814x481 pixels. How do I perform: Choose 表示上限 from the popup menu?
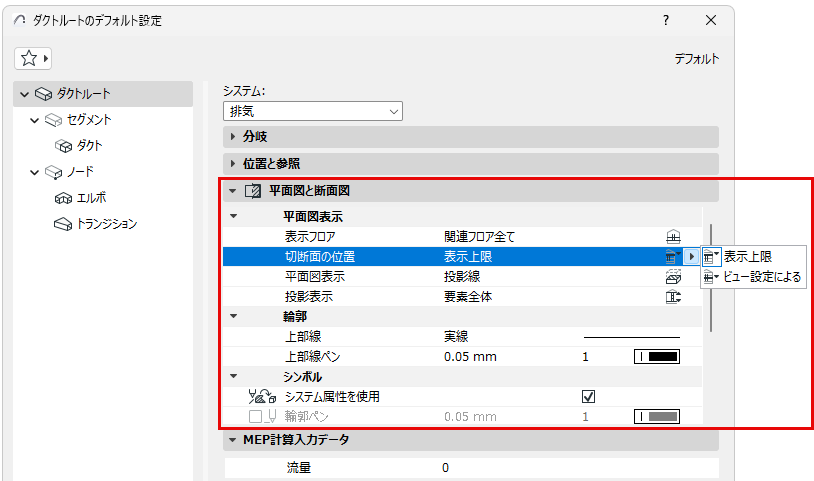(x=748, y=256)
